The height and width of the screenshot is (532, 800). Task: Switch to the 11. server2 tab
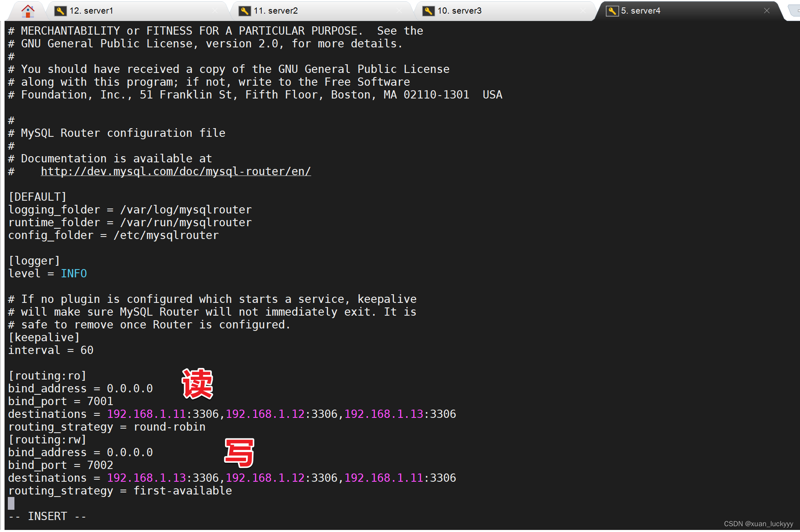275,11
